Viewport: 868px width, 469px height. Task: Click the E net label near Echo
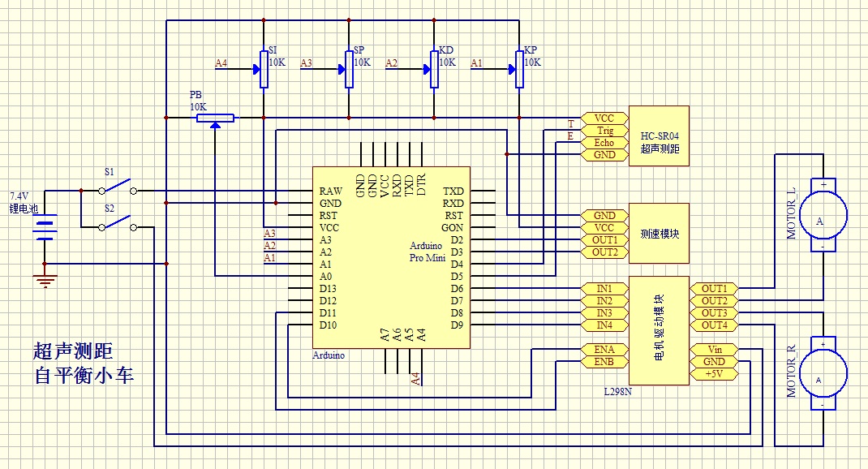pyautogui.click(x=571, y=136)
